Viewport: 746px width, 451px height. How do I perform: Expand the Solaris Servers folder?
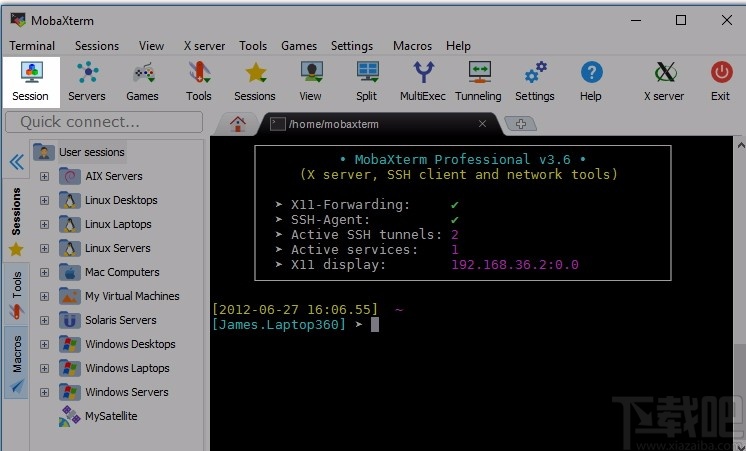tap(44, 320)
